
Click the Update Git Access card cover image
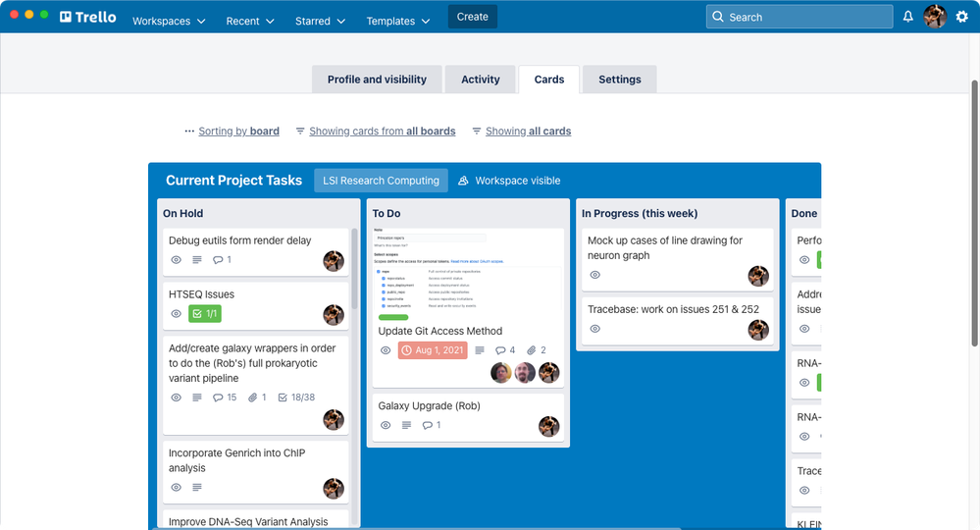click(x=468, y=271)
